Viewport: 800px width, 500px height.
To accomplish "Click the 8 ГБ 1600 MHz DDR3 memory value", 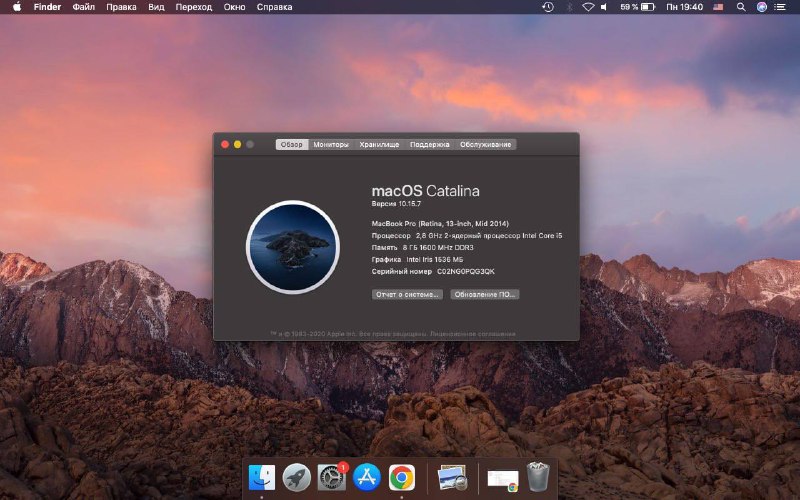I will click(438, 247).
